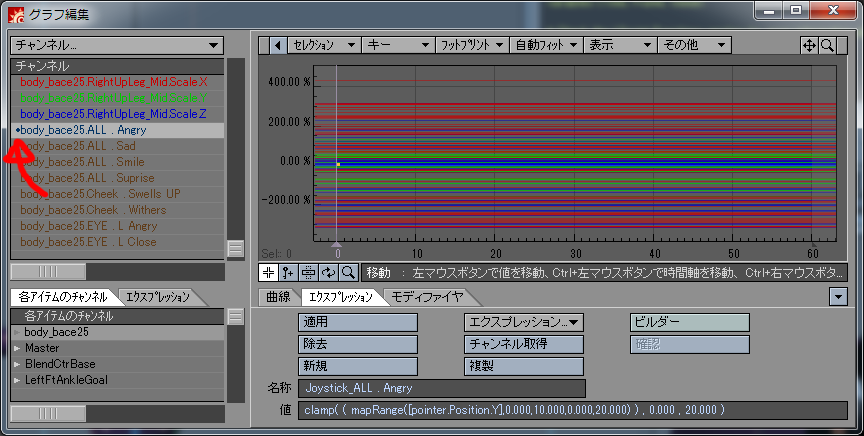Open the その他 menu
The width and height of the screenshot is (864, 436).
695,45
